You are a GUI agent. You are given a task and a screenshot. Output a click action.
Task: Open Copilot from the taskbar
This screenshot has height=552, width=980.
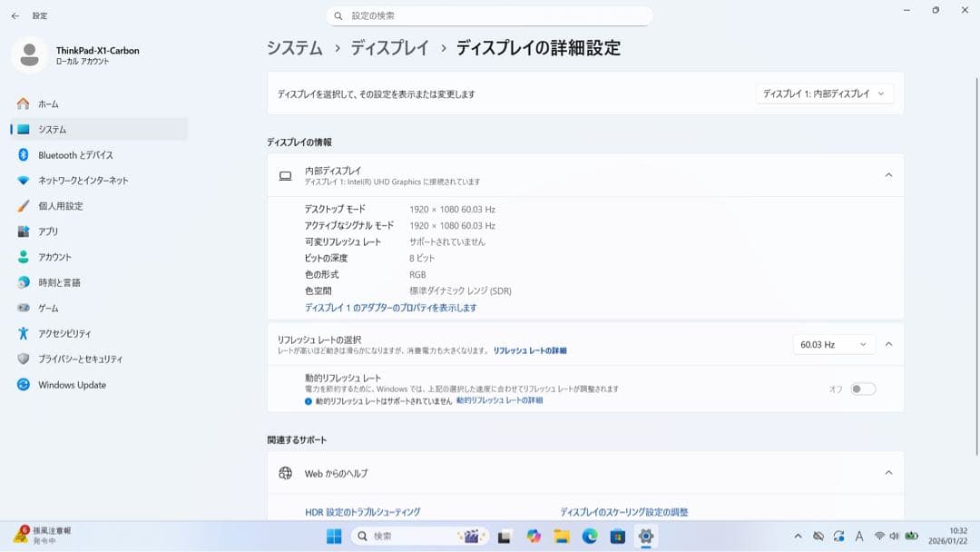point(533,536)
